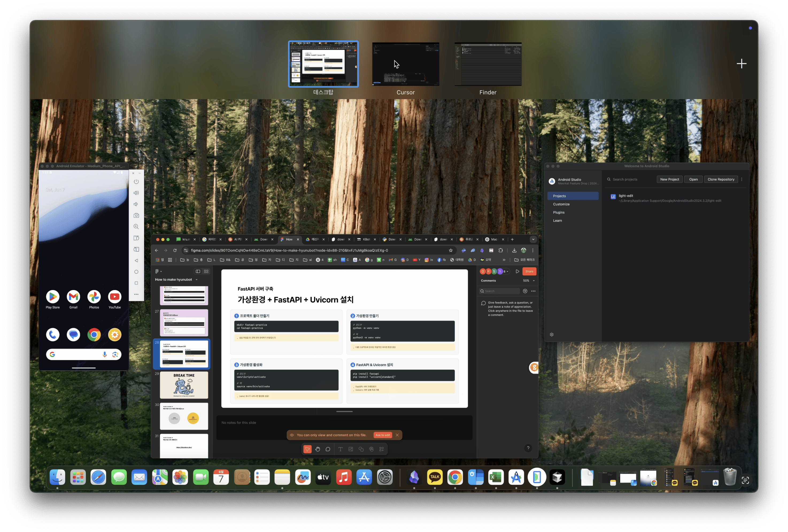Open Android Studio settings gear icon
This screenshot has height=532, width=788.
point(552,334)
